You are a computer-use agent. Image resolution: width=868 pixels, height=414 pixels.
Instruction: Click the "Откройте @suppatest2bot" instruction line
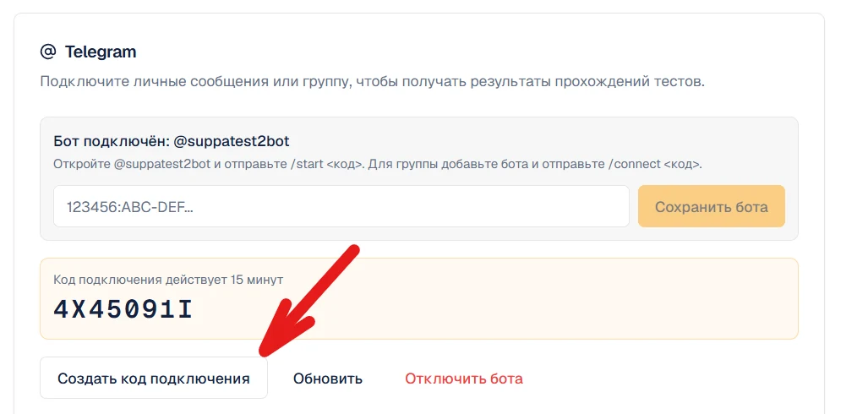378,165
